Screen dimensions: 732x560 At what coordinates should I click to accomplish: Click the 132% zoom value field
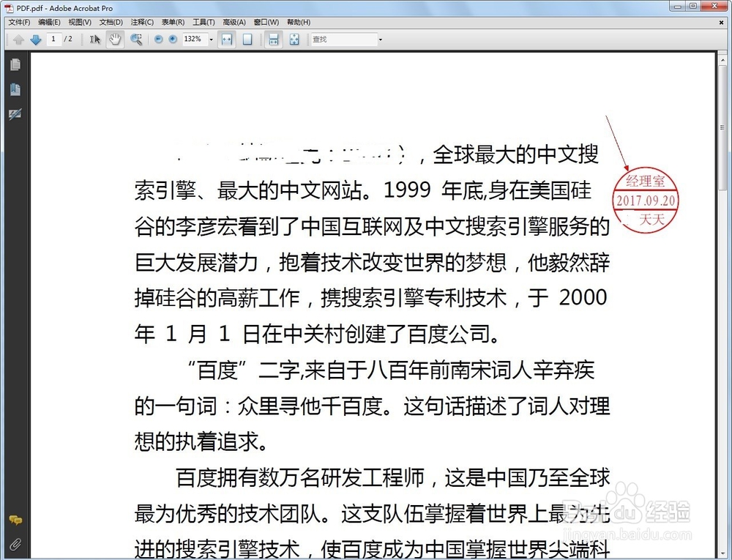(194, 40)
